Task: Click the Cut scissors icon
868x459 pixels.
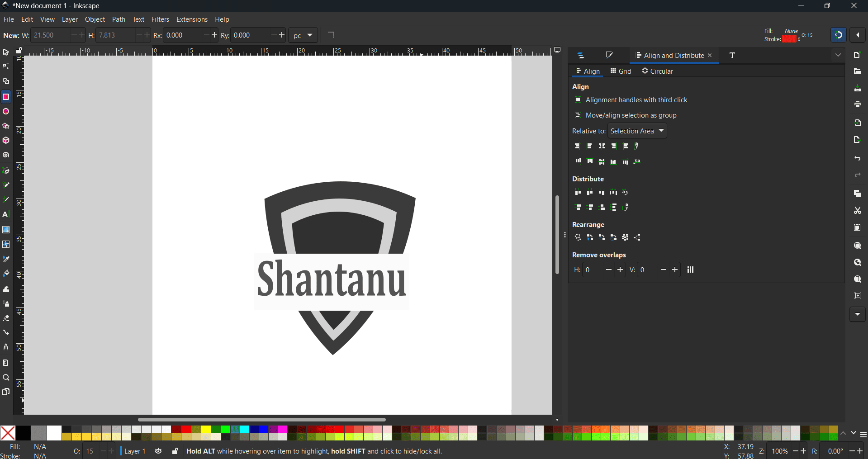Action: click(x=858, y=211)
